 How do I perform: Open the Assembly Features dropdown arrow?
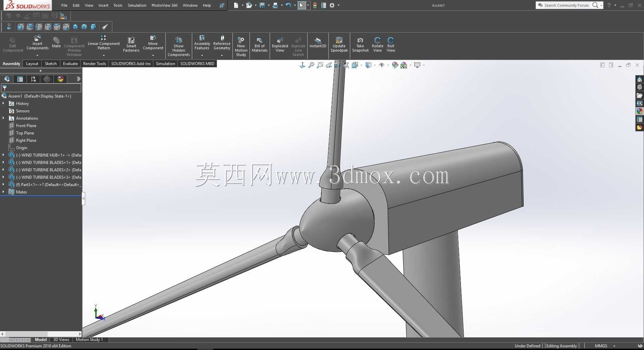tap(202, 55)
